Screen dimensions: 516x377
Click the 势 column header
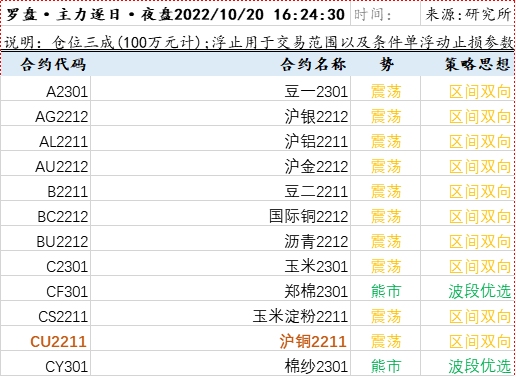coord(385,64)
